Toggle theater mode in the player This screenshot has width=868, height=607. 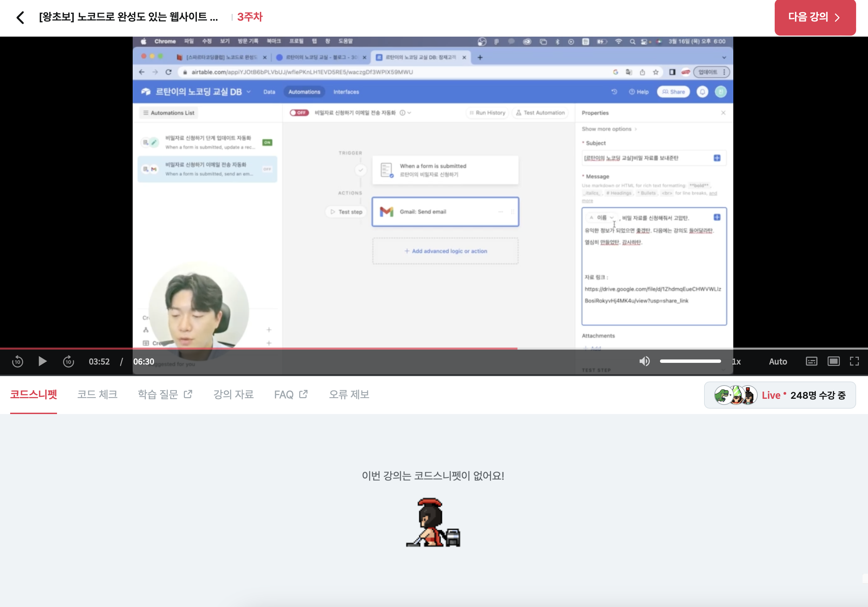pos(833,361)
